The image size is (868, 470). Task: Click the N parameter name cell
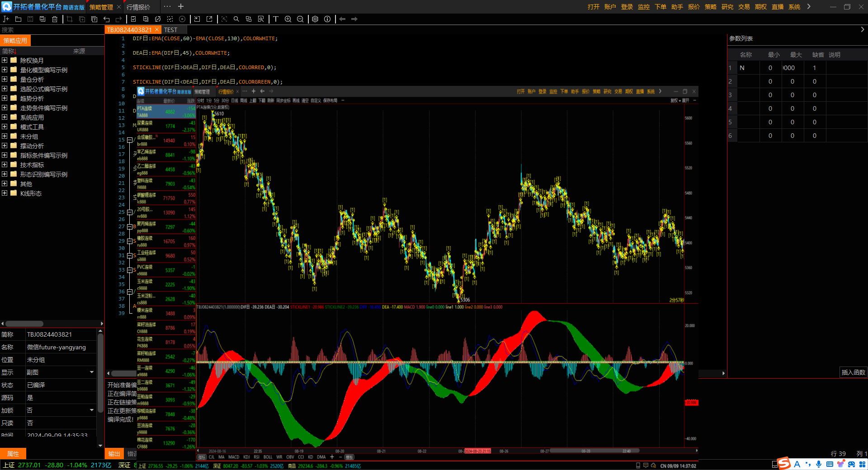pos(748,68)
